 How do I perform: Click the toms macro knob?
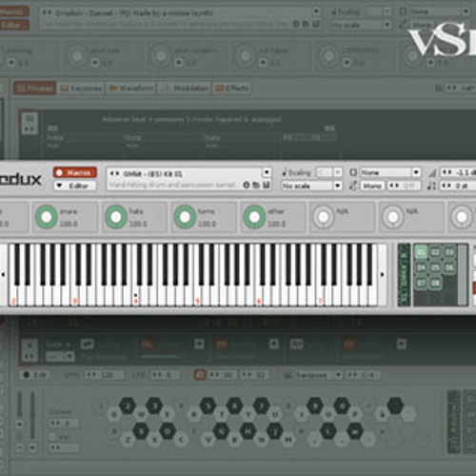[x=185, y=217]
